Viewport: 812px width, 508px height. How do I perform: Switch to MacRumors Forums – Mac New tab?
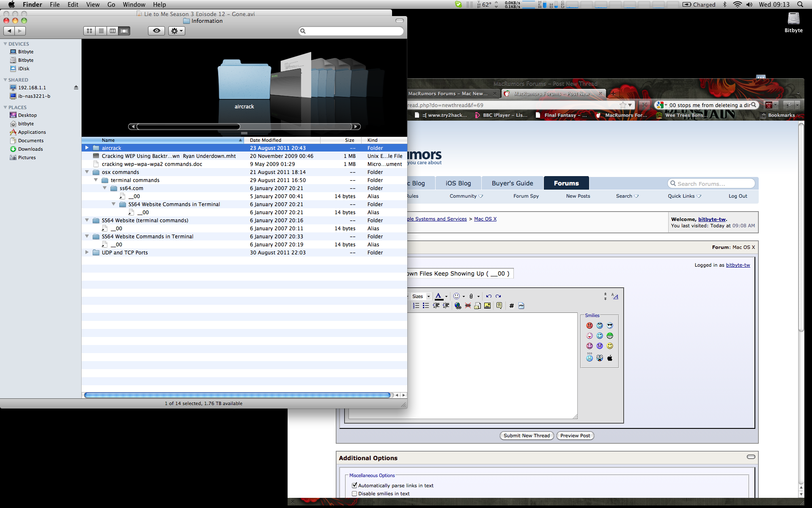(453, 94)
